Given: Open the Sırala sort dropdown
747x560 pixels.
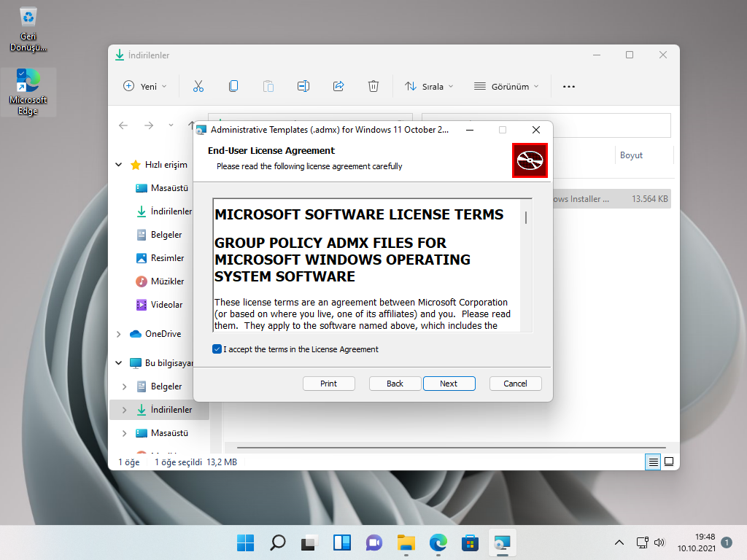Looking at the screenshot, I should click(x=429, y=86).
